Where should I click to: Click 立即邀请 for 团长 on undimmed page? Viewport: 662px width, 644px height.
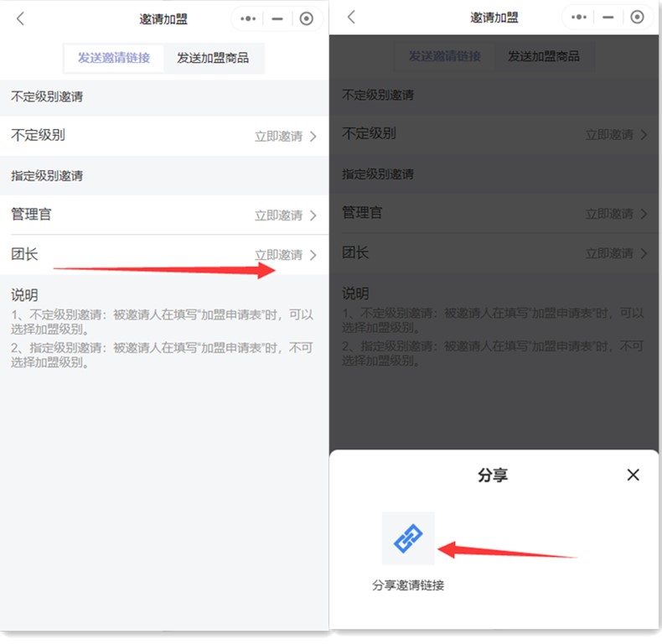278,255
